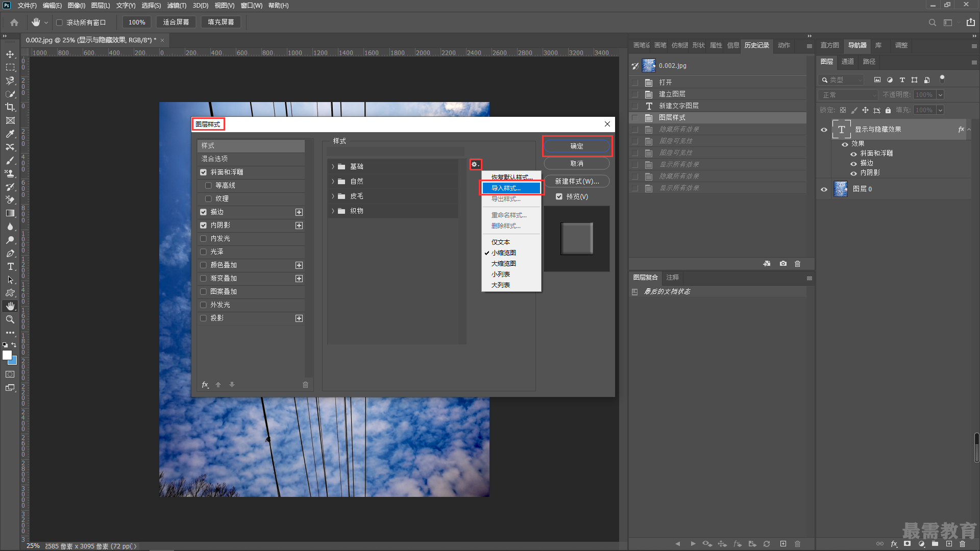Expand the 皮毛 styles folder

[333, 196]
